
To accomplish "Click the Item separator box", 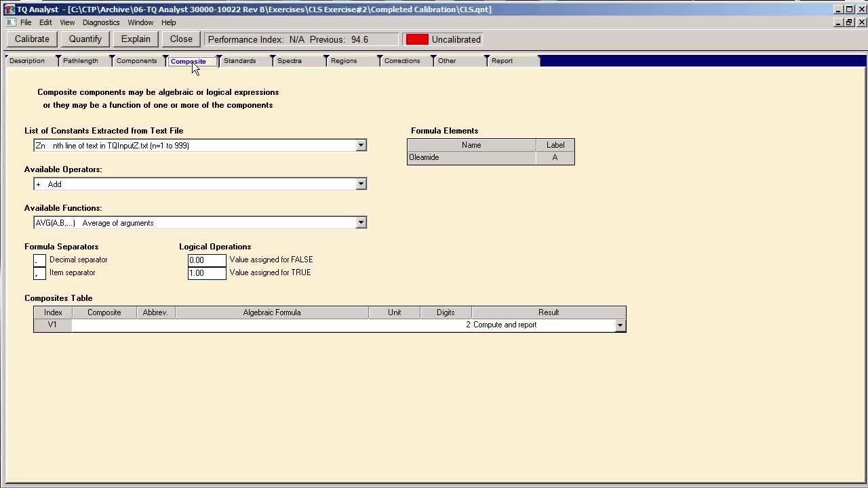I will point(39,273).
